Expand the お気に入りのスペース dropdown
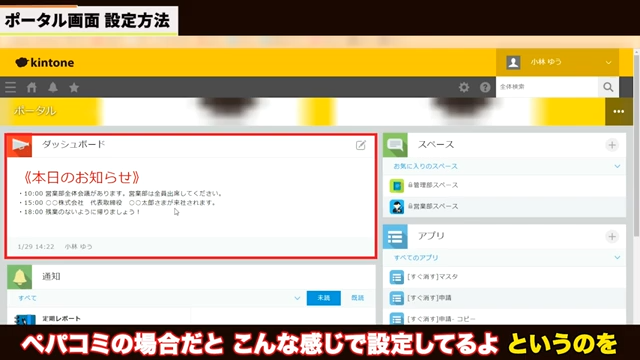The width and height of the screenshot is (640, 360). click(x=617, y=166)
